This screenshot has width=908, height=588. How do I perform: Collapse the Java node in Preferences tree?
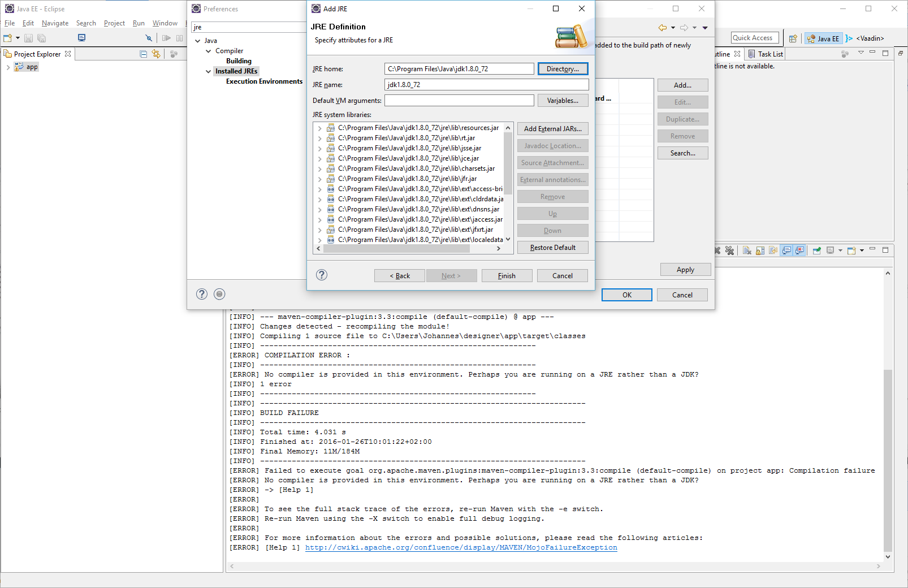pos(197,41)
